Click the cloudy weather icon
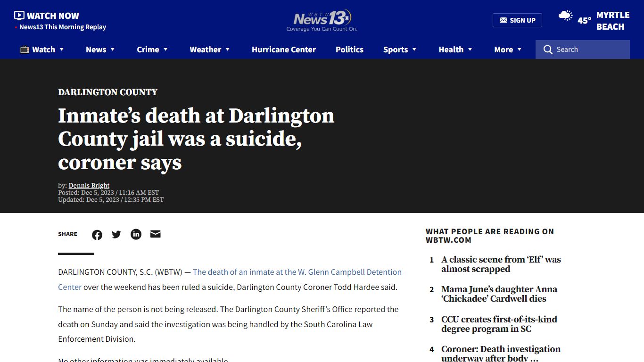 coord(566,16)
